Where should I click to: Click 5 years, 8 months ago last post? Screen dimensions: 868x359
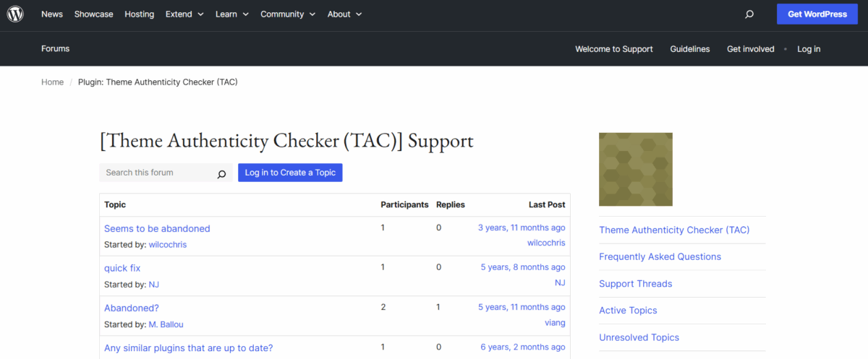pyautogui.click(x=523, y=267)
